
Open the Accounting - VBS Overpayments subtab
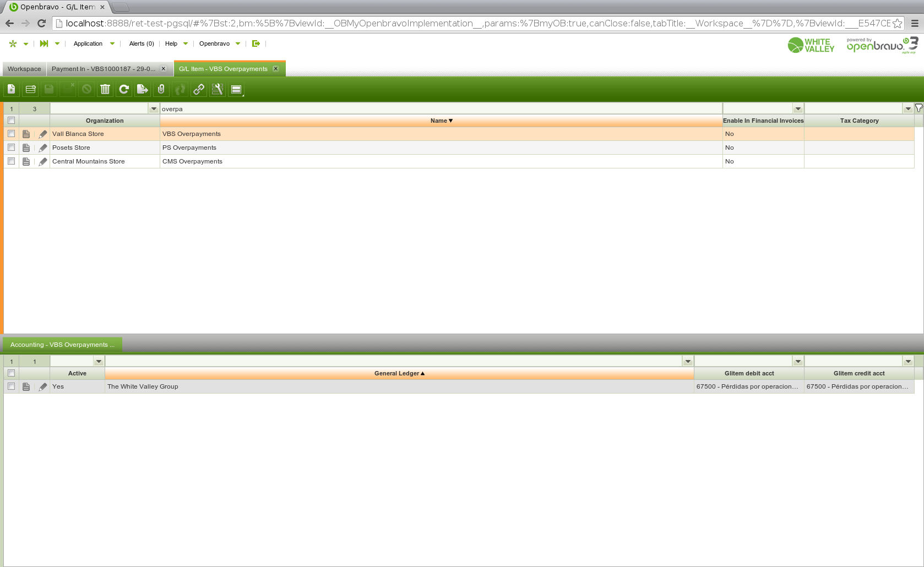coord(62,345)
